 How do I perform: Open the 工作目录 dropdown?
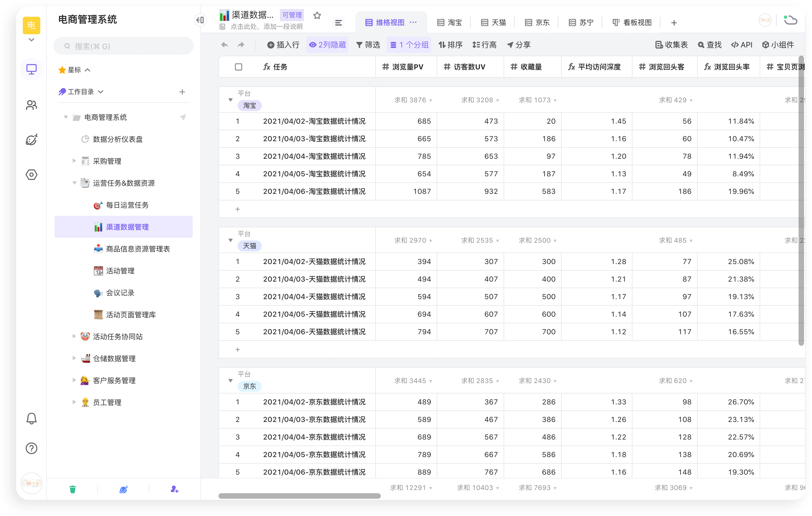(x=101, y=92)
